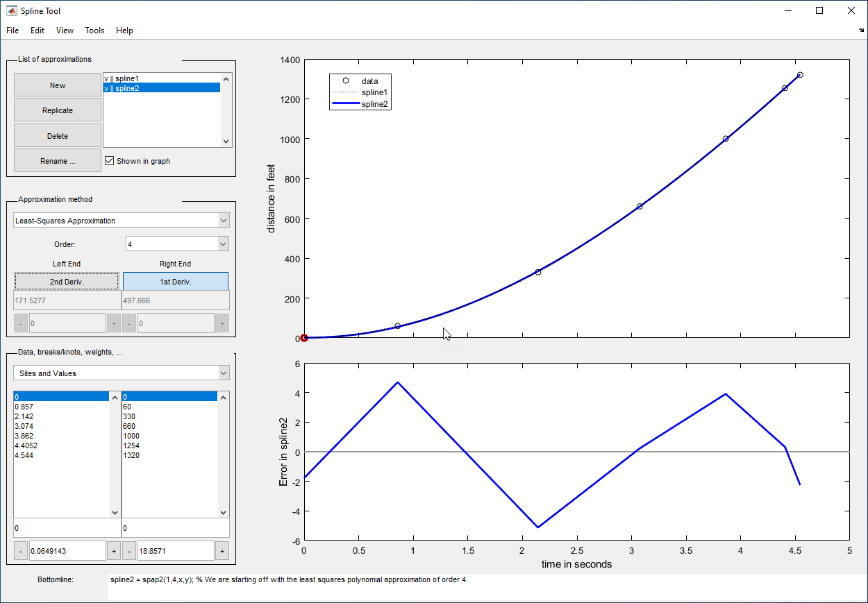Screen dimensions: 868x603
Task: Toggle the Shown in graph checkbox
Action: point(109,161)
